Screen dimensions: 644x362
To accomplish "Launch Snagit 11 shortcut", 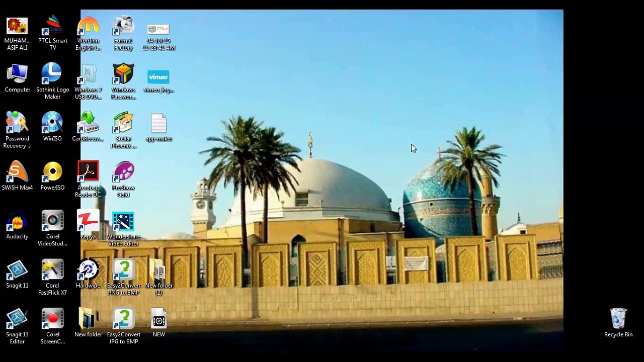I will click(17, 274).
